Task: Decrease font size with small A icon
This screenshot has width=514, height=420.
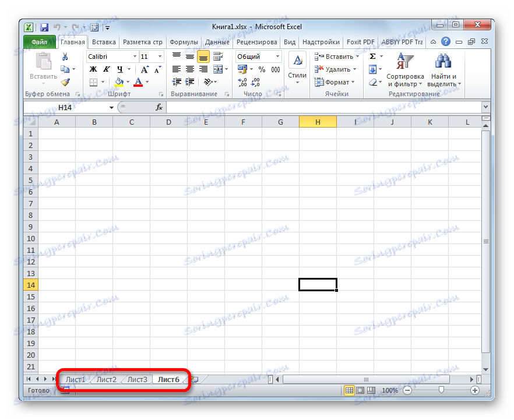Action: 158,69
